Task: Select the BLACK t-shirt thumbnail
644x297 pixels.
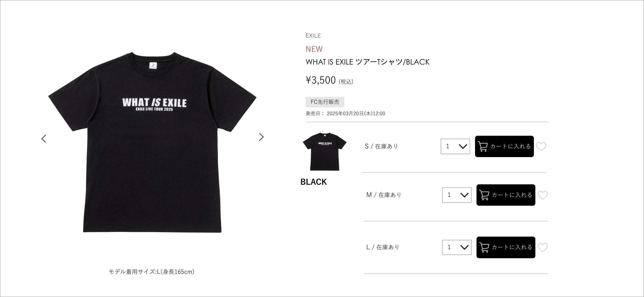Action: (x=324, y=152)
